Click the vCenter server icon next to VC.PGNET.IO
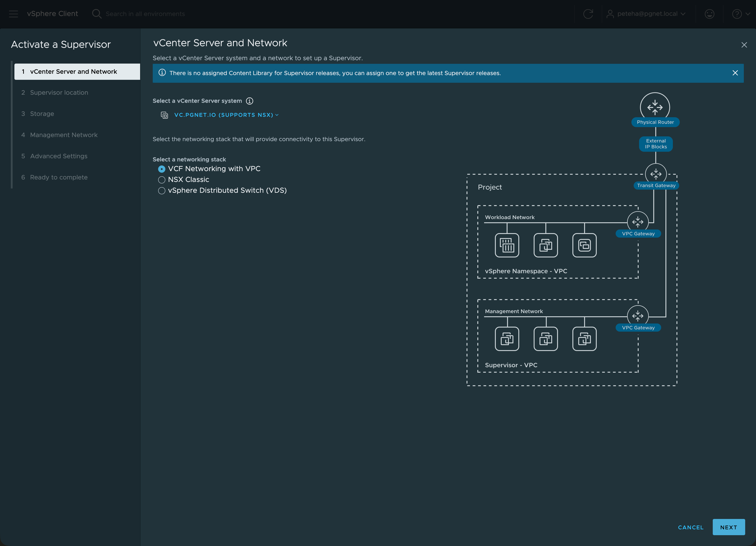Image resolution: width=756 pixels, height=546 pixels. coord(164,115)
